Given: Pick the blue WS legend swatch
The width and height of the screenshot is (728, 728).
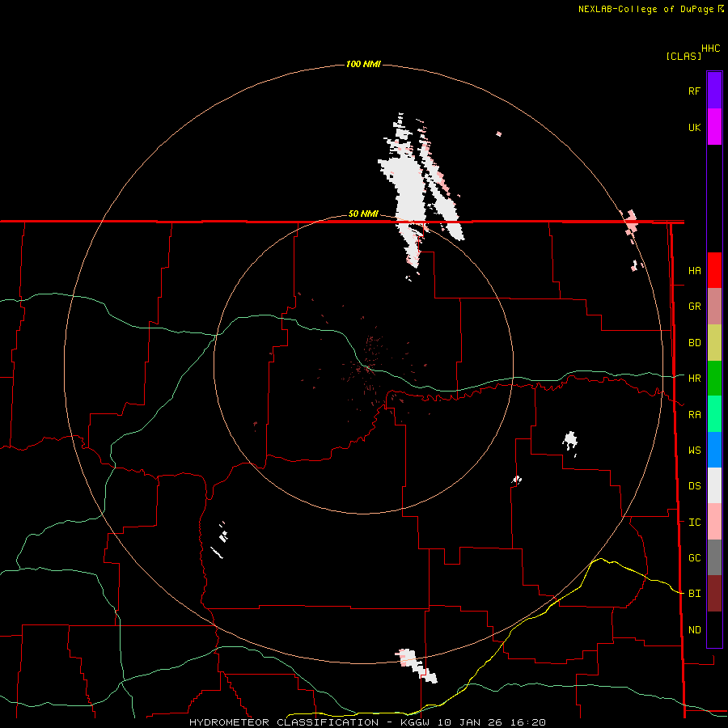Looking at the screenshot, I should [x=714, y=450].
